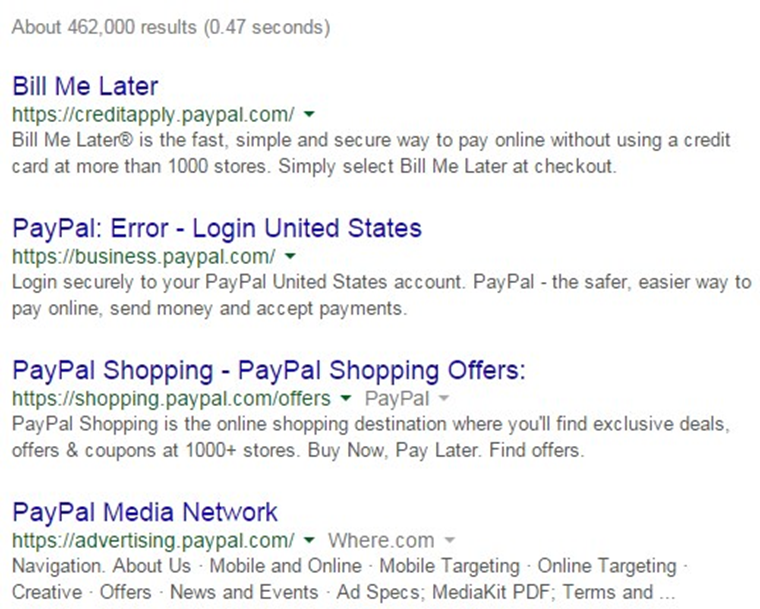Click the shopping.paypal.com/offers green URL
Viewport: 760px width, 609px height.
pos(172,399)
